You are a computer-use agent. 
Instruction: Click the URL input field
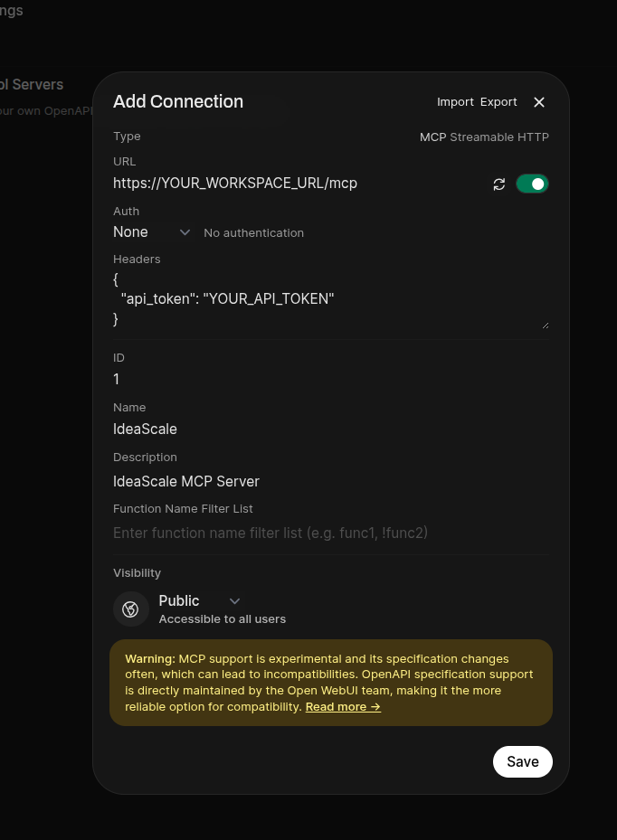click(299, 184)
